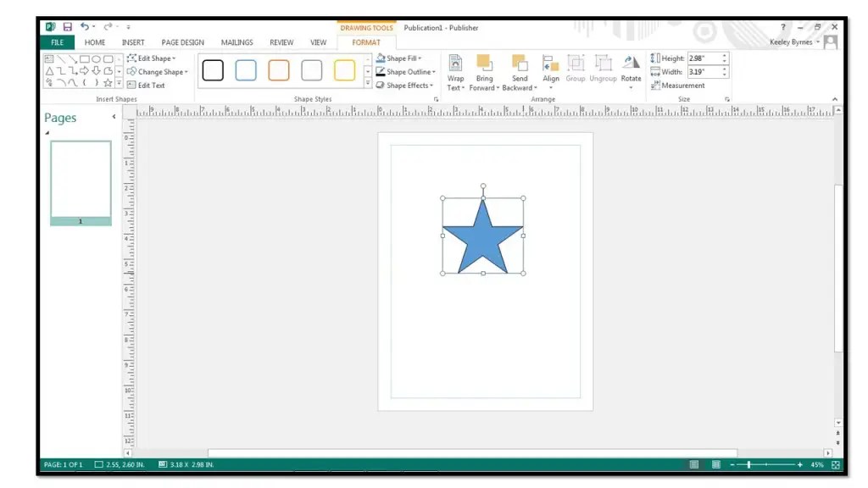
Task: Open the Edit Shape dropdown
Action: click(x=153, y=58)
